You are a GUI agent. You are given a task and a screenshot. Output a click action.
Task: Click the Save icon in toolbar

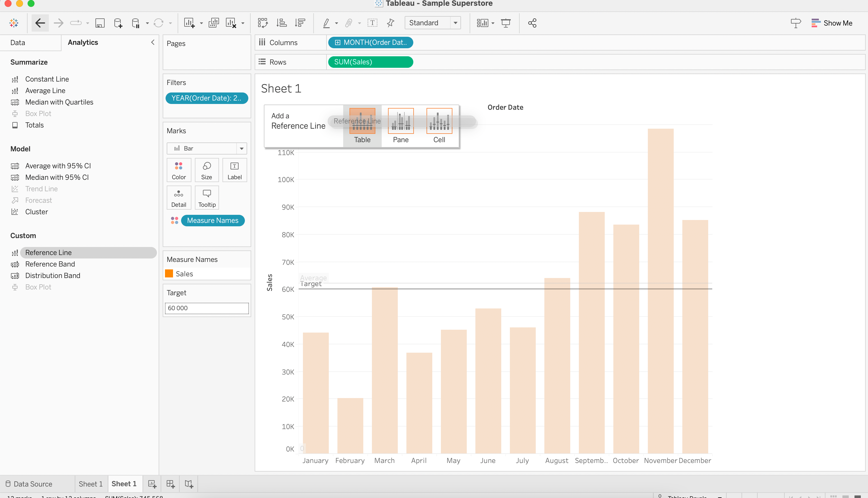100,23
